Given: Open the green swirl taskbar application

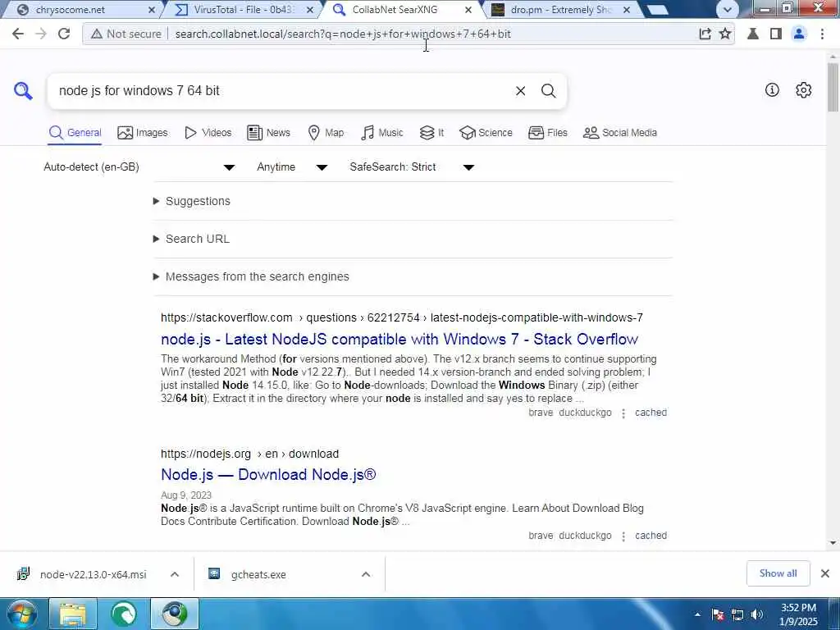Looking at the screenshot, I should (124, 614).
